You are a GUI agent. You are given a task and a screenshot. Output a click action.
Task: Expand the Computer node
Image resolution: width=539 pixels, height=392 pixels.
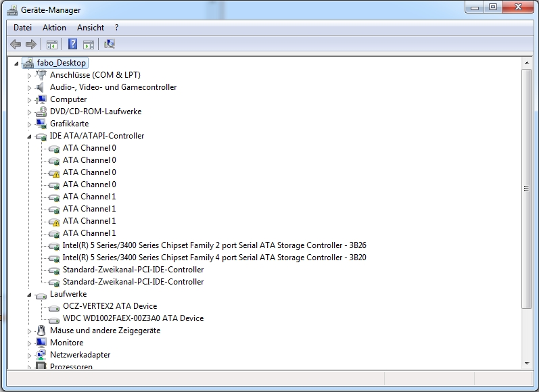pyautogui.click(x=29, y=100)
